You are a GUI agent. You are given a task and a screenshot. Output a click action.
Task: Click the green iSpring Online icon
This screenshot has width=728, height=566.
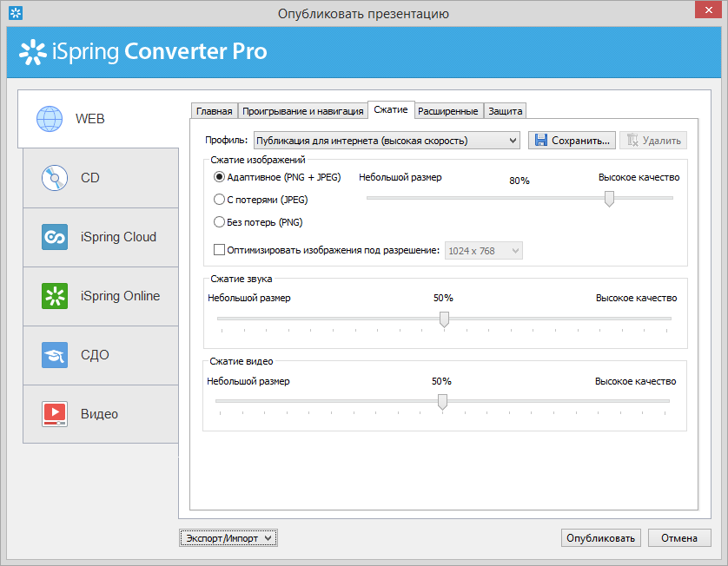(x=55, y=296)
